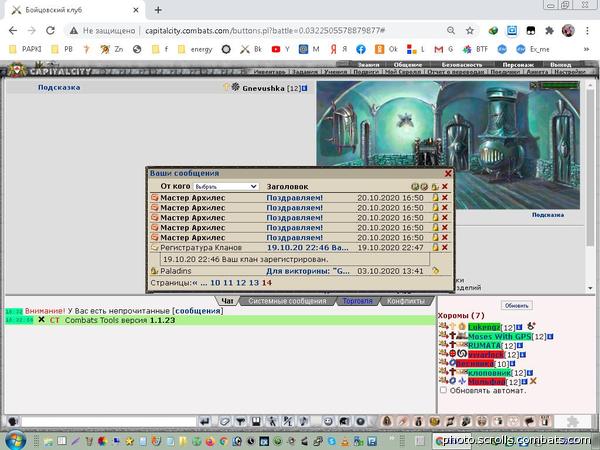Switch to the Конфликты tab
Screen dimensions: 600x450
click(x=406, y=301)
